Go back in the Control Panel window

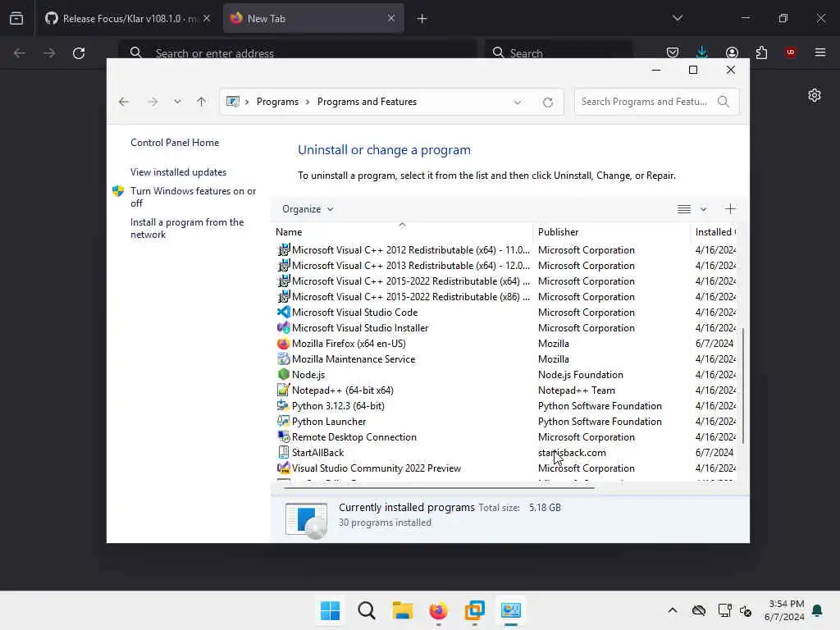point(124,102)
